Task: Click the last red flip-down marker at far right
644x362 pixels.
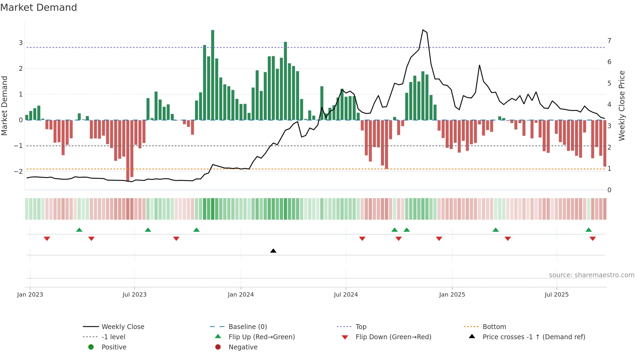Action: 592,239
